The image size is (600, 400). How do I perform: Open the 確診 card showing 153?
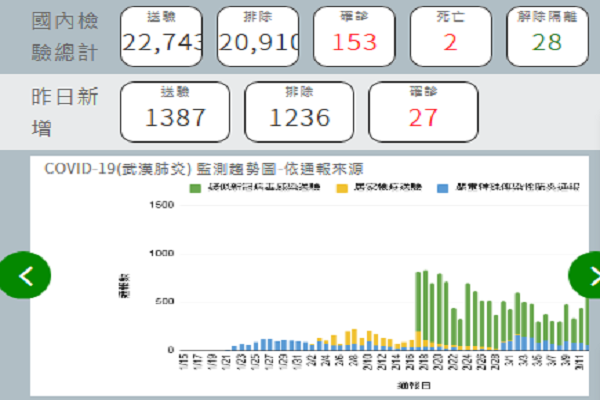click(353, 35)
